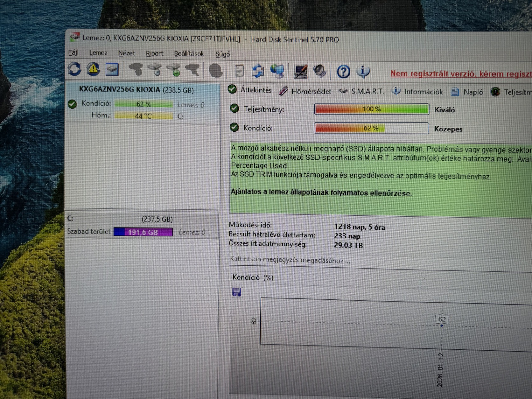
Task: Switch to the Információk tab
Action: click(x=417, y=92)
